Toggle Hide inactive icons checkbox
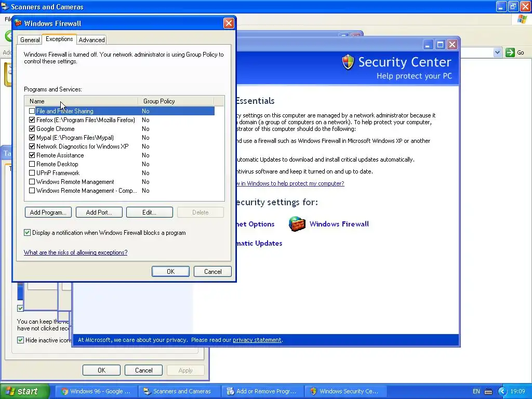The image size is (532, 399). coord(20,340)
